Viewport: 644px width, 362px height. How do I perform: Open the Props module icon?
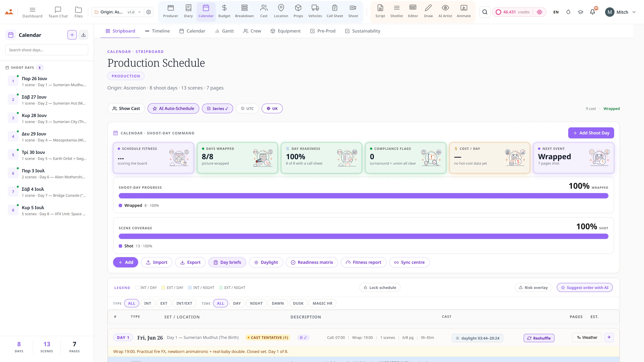point(298,8)
